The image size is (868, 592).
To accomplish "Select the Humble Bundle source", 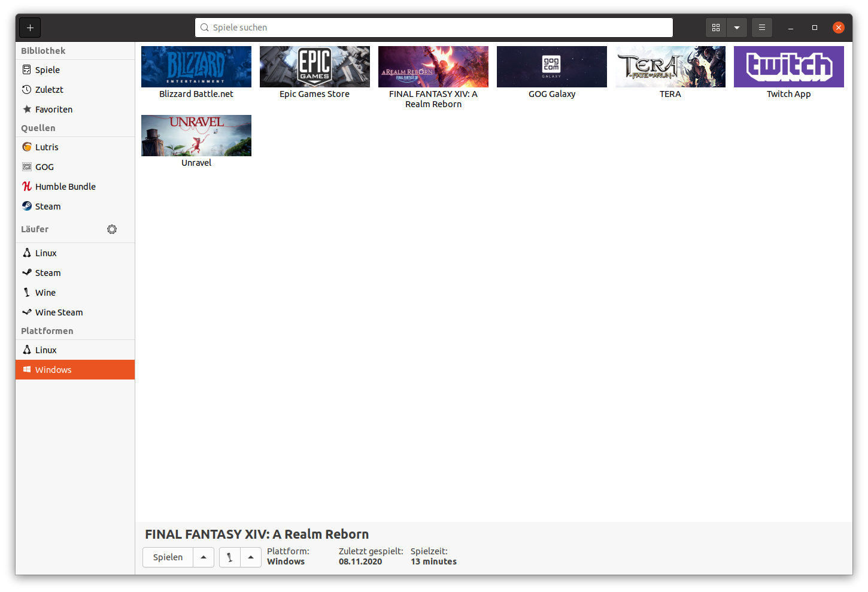I will coord(65,187).
